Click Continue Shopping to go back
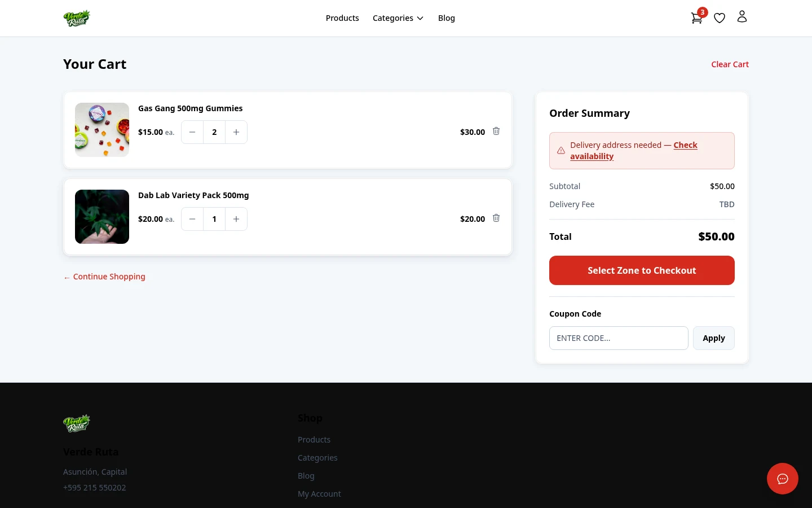Screen dimensions: 812x508 click(x=104, y=277)
